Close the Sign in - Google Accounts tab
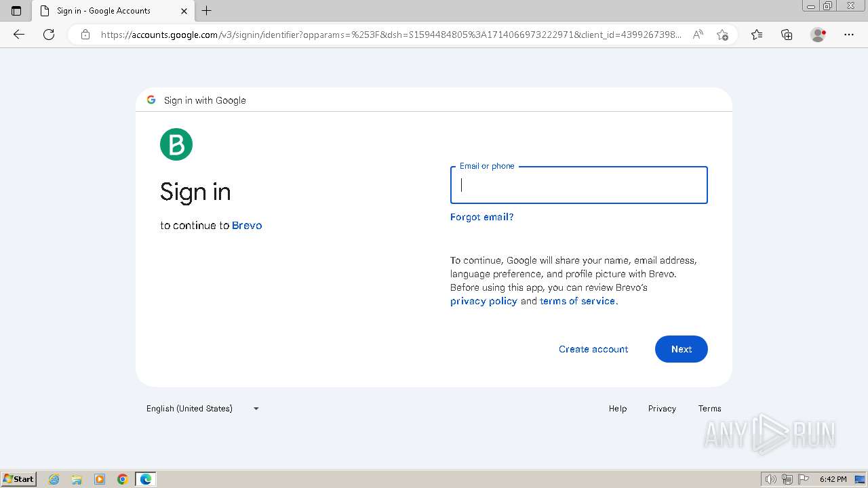 [x=184, y=11]
